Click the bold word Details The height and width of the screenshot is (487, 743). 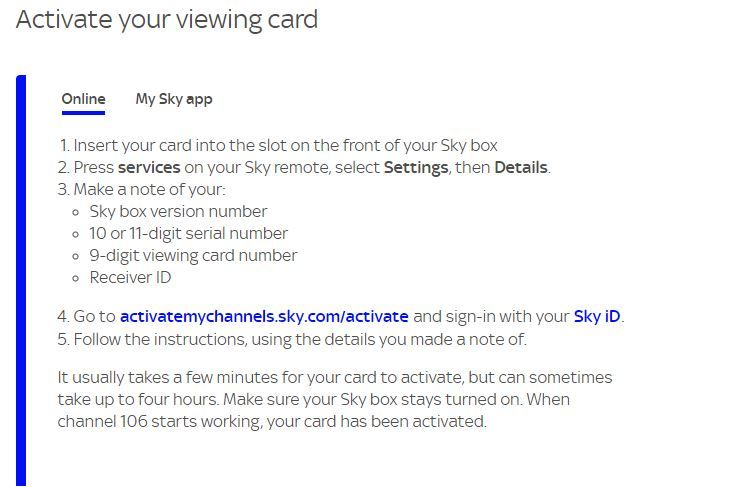(x=521, y=167)
